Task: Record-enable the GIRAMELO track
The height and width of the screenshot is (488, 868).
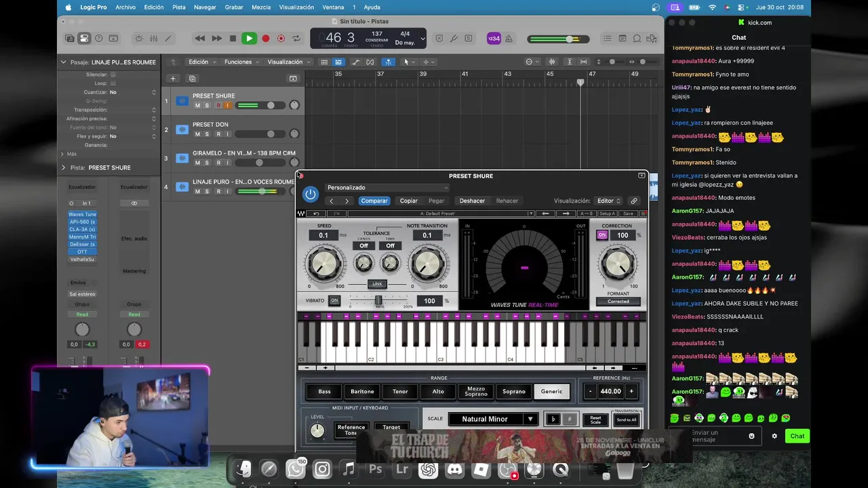Action: (x=218, y=163)
